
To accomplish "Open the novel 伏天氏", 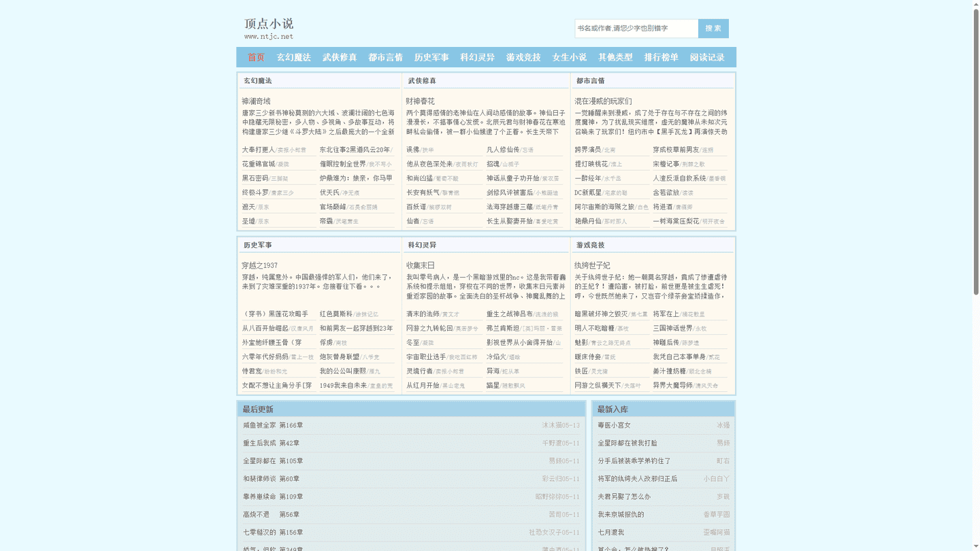I will [x=329, y=193].
